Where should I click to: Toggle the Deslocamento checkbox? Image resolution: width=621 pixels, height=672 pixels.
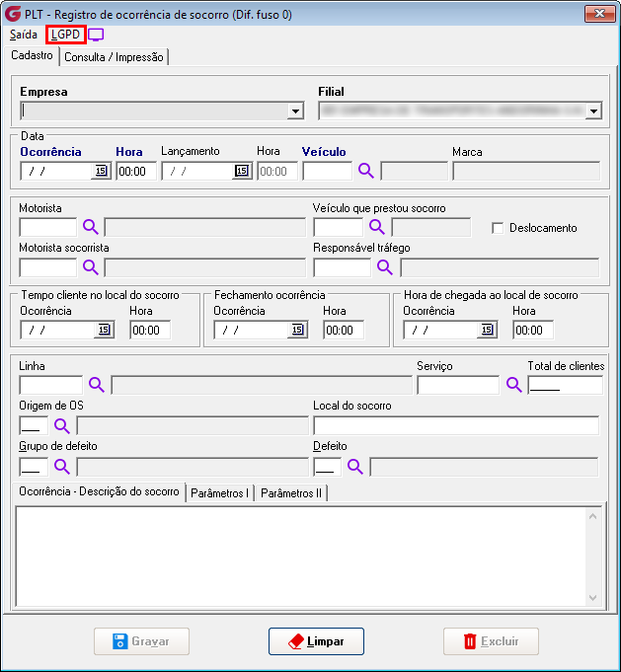coord(498,228)
